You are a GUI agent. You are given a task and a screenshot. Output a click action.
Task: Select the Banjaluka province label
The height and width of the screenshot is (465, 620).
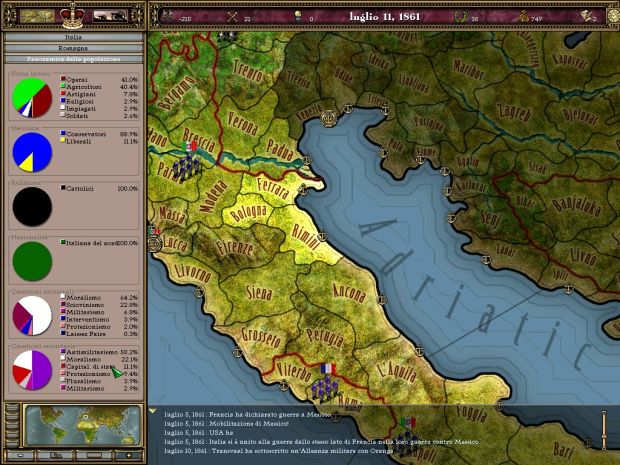(x=576, y=207)
